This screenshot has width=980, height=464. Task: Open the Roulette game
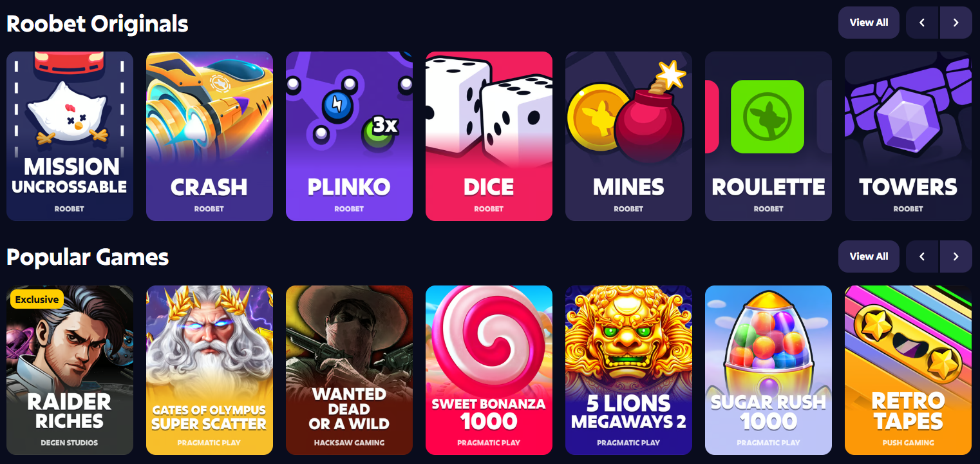768,137
